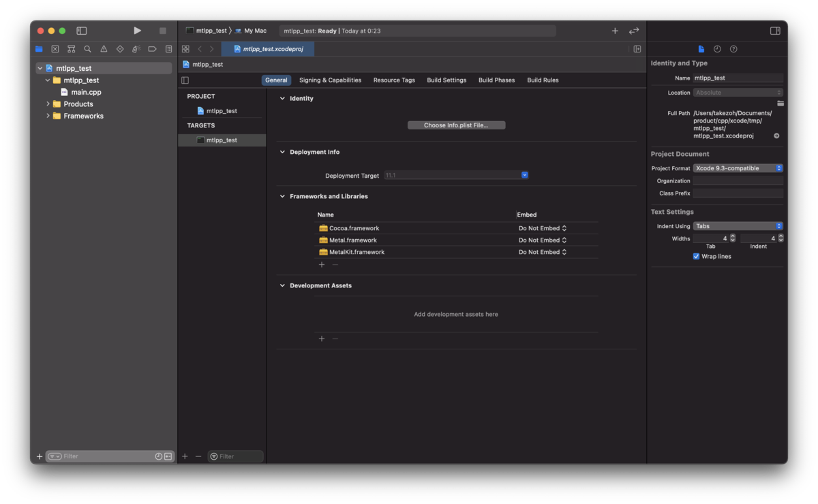The height and width of the screenshot is (504, 818).
Task: Add a framework with the plus button
Action: point(322,264)
